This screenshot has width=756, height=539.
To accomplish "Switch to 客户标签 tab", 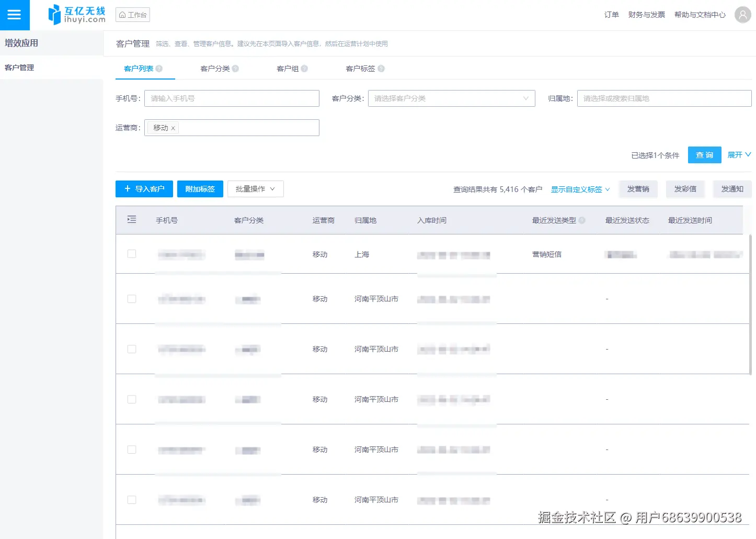I will coord(361,69).
